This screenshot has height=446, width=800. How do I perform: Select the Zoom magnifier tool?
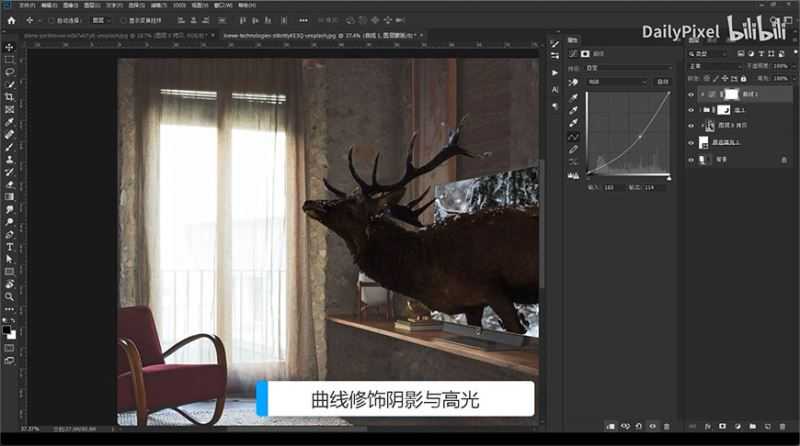click(9, 296)
